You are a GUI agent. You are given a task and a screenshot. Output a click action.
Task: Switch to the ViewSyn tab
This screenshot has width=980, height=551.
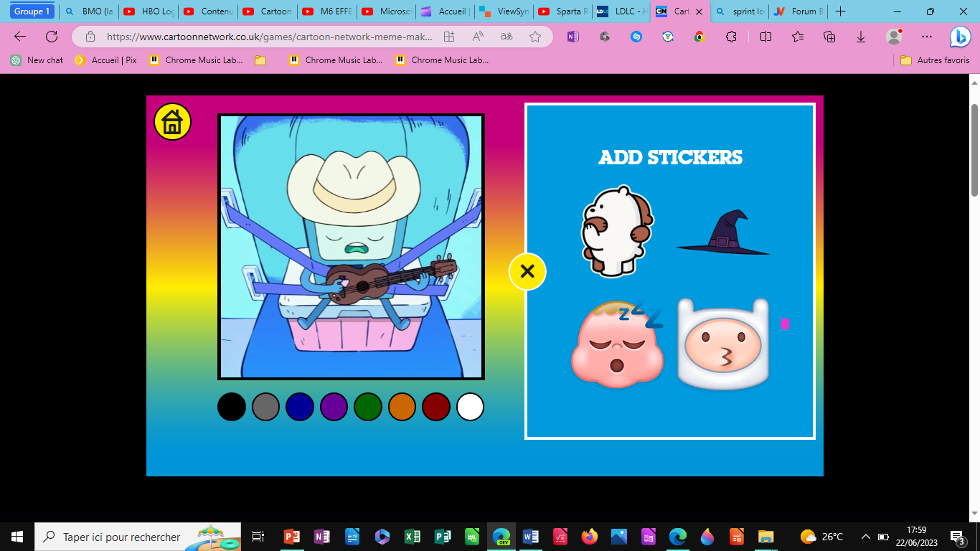pyautogui.click(x=504, y=11)
